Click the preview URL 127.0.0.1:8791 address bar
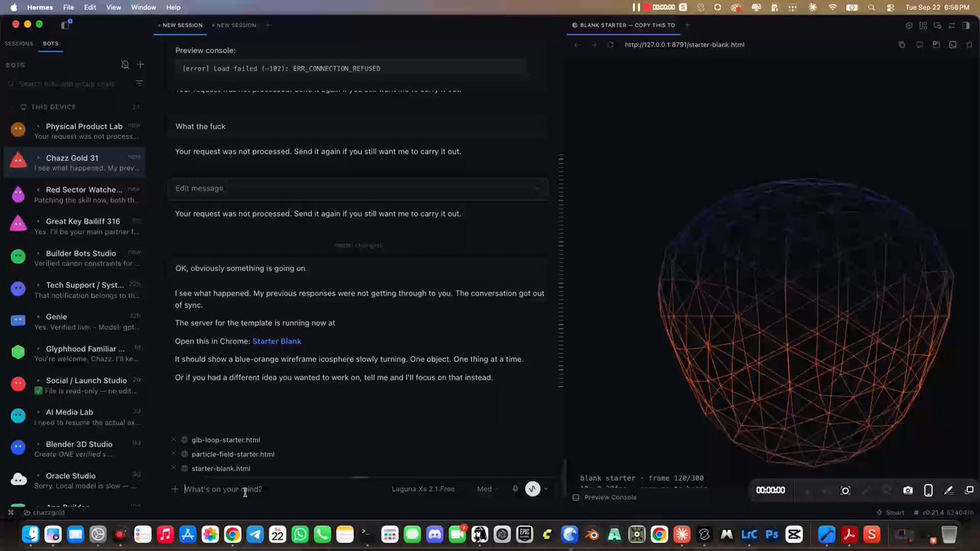This screenshot has width=980, height=551. point(684,45)
